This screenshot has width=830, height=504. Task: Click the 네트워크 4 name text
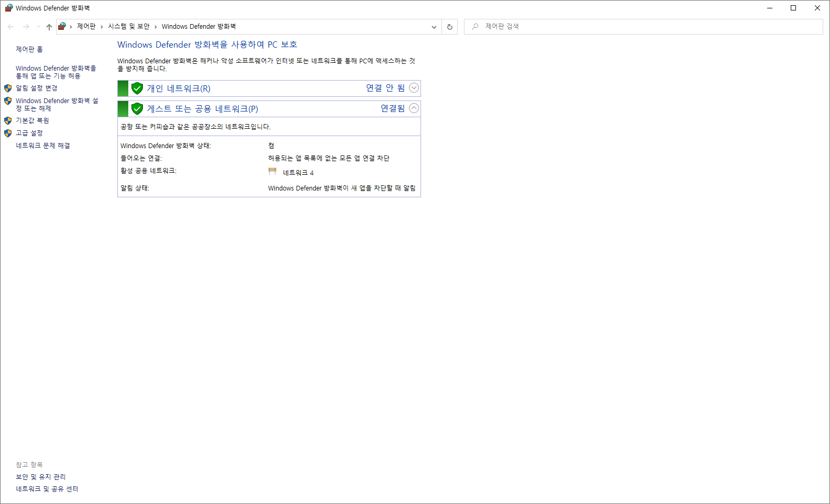click(298, 173)
